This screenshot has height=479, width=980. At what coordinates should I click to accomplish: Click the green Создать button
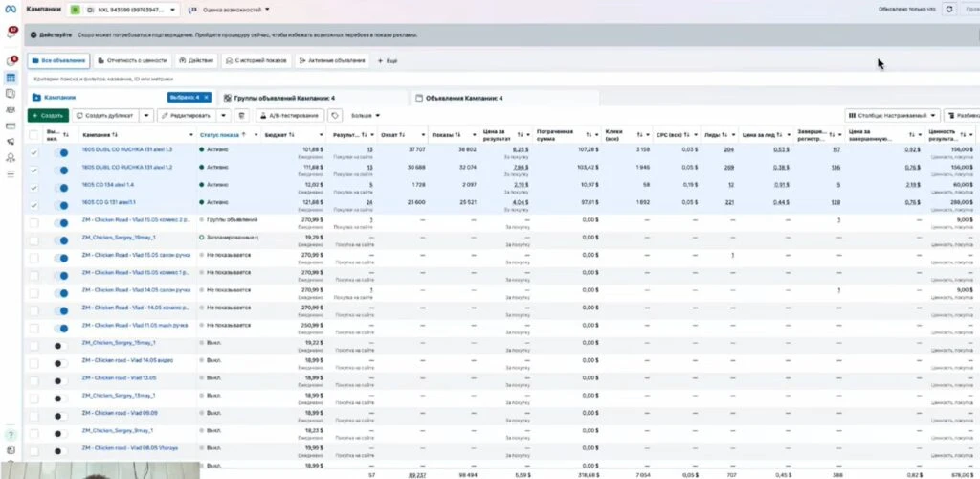point(48,116)
